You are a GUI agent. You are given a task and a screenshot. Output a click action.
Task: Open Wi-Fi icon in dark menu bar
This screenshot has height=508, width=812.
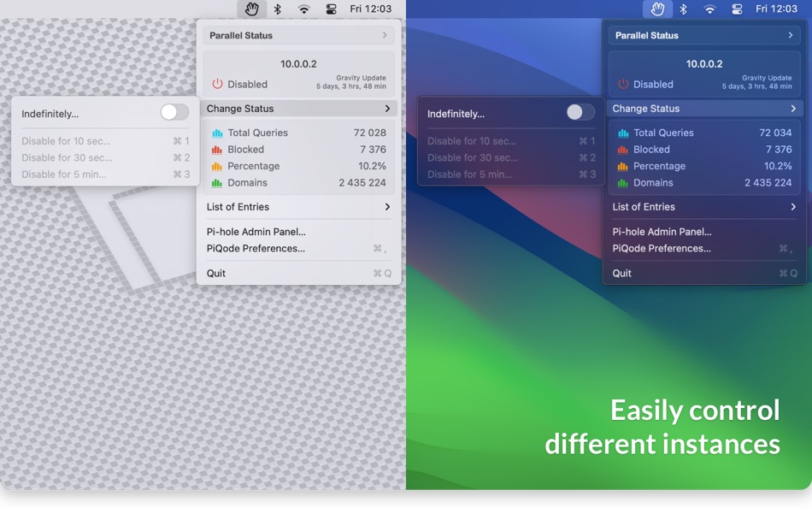point(710,9)
